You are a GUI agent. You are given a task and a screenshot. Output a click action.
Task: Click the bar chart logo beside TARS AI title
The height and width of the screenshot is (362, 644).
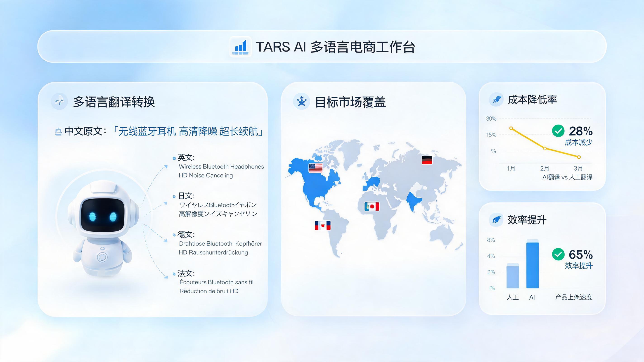241,47
